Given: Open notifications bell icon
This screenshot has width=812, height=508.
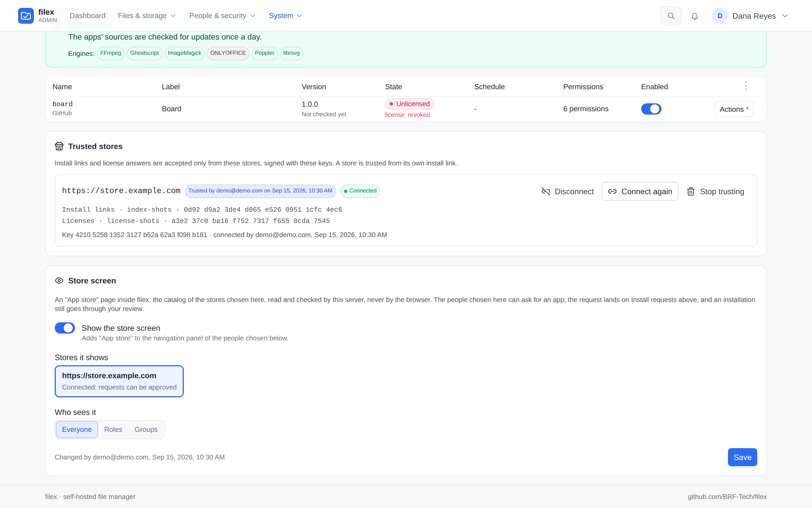Looking at the screenshot, I should (x=694, y=16).
